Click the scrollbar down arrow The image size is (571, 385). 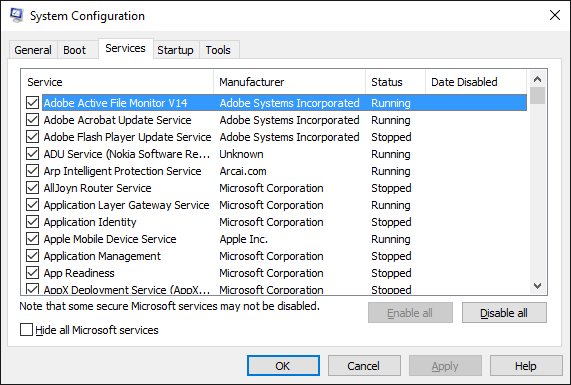(537, 286)
